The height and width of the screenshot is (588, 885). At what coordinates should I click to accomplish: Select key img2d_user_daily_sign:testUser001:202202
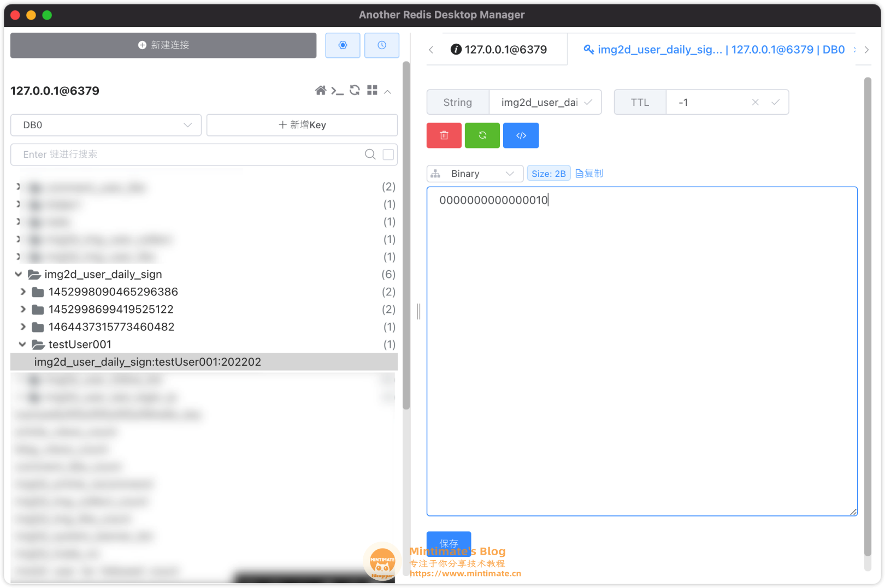pyautogui.click(x=204, y=362)
